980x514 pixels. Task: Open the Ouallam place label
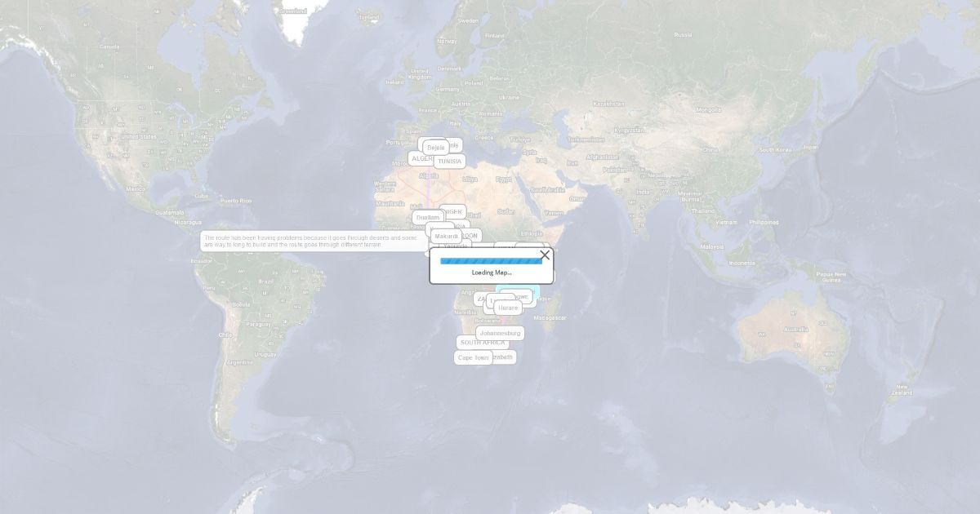coord(427,217)
